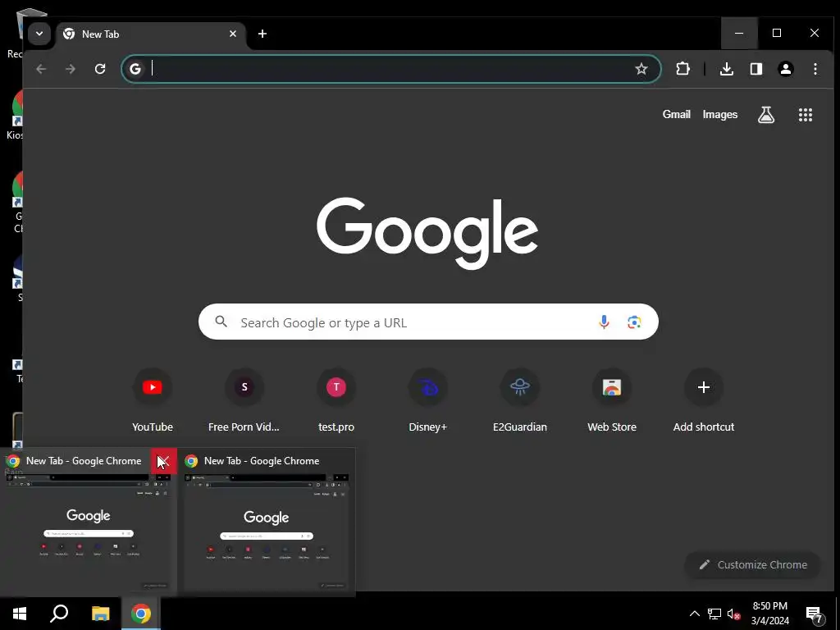Open the Google apps grid
Image resolution: width=840 pixels, height=630 pixels.
806,114
